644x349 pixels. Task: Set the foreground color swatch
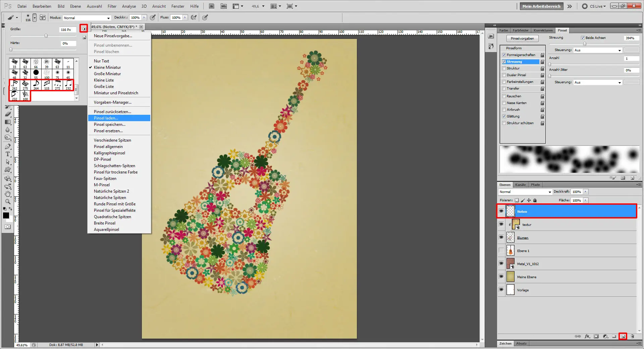click(6, 216)
